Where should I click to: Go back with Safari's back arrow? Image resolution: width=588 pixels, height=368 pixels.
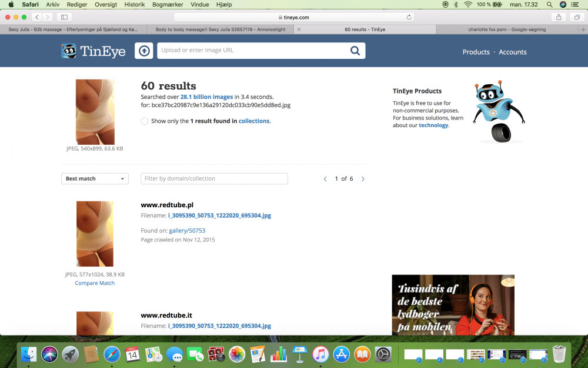(36, 17)
